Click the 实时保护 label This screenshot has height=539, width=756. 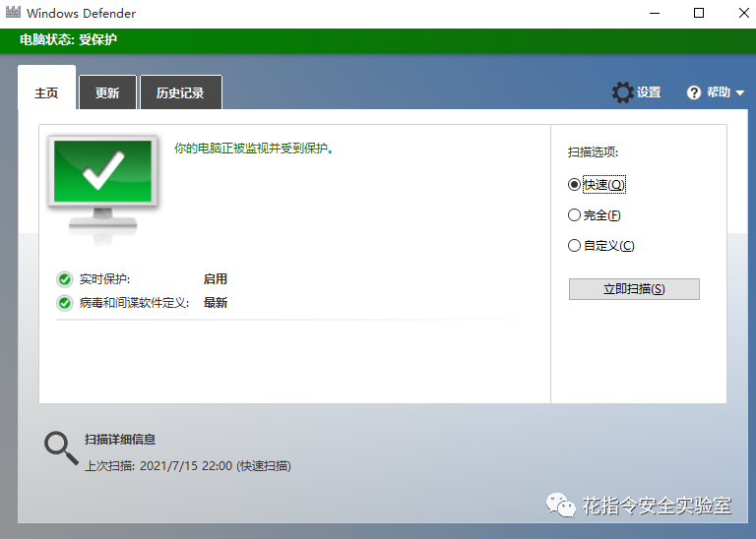point(104,279)
